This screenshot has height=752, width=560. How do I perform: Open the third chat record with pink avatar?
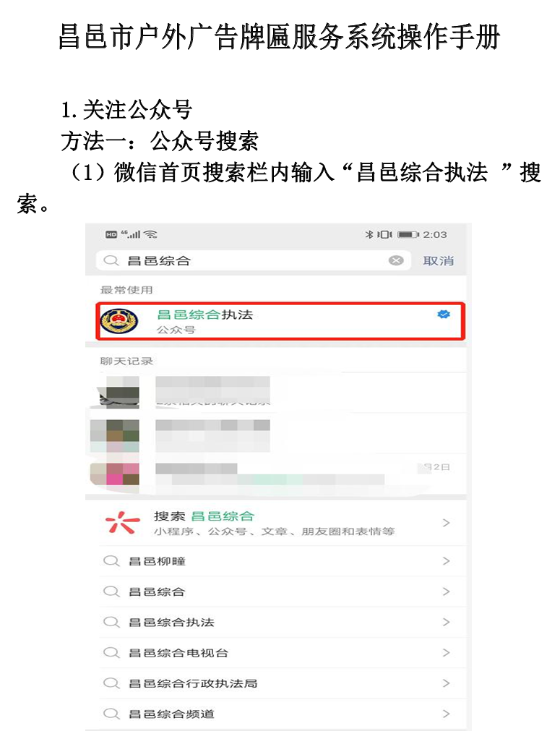[x=276, y=474]
